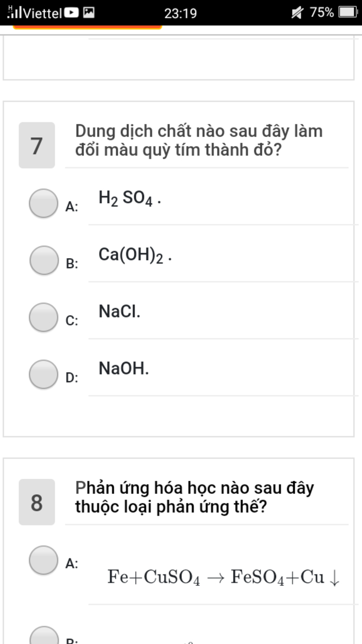Tap the battery icon in status bar
The width and height of the screenshot is (362, 644).
[348, 12]
